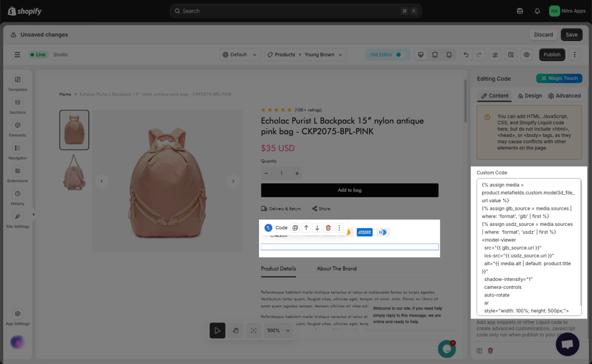
Task: Delete the Code element with trash icon
Action: [328, 228]
